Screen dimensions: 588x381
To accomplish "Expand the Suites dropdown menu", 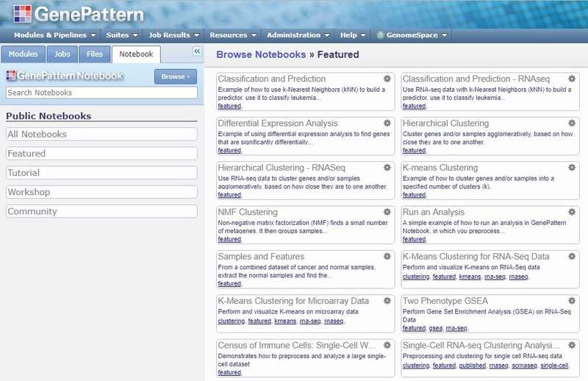I will coord(122,35).
